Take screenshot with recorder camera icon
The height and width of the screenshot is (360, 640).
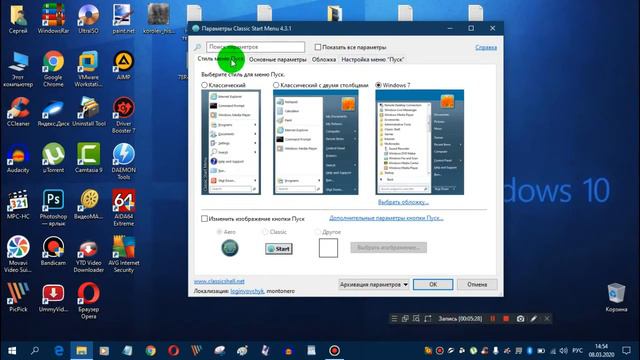520,319
